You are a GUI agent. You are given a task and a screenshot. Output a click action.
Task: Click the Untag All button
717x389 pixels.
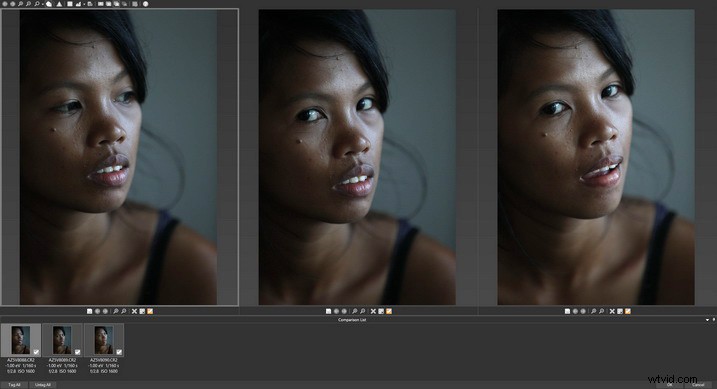43,385
